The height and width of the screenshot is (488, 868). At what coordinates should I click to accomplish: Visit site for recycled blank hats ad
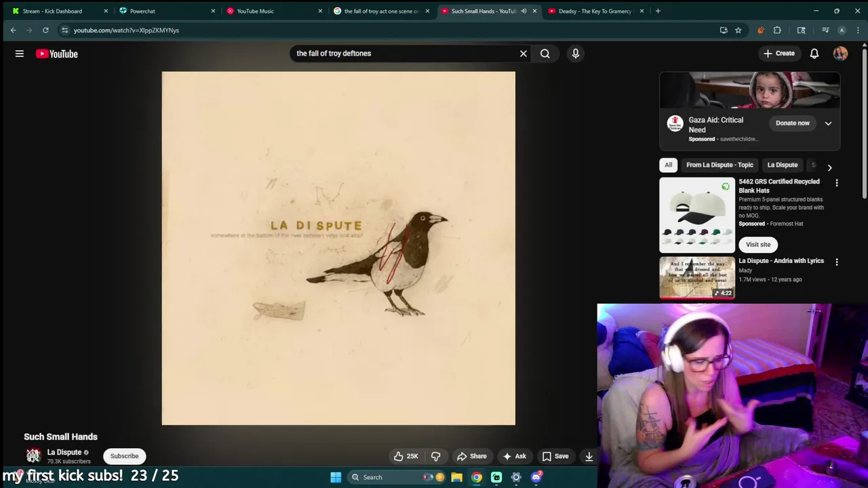coord(758,245)
